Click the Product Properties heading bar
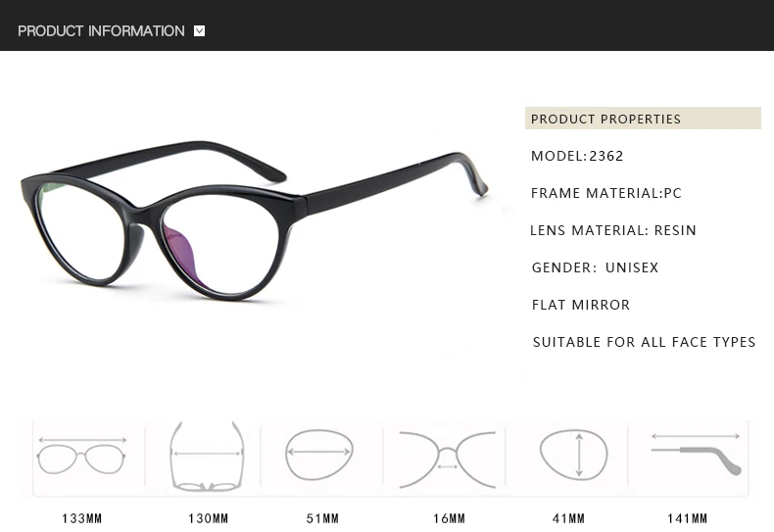This screenshot has height=532, width=774. pos(643,119)
